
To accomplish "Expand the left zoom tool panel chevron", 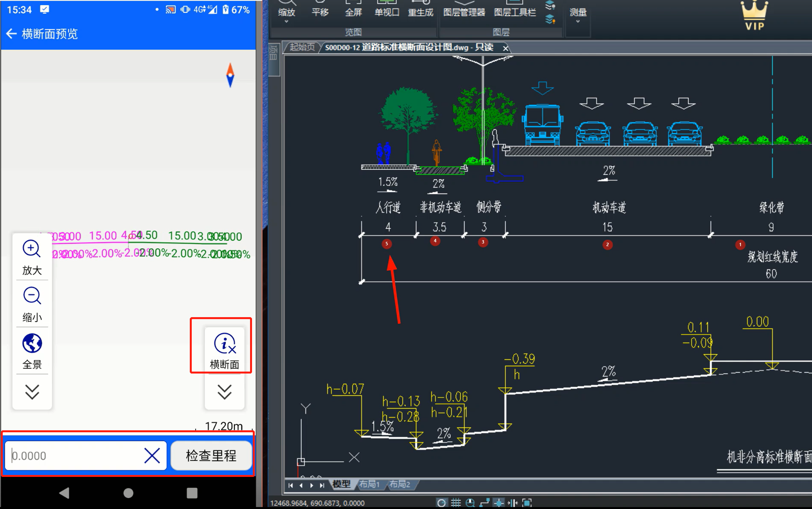I will tap(32, 391).
